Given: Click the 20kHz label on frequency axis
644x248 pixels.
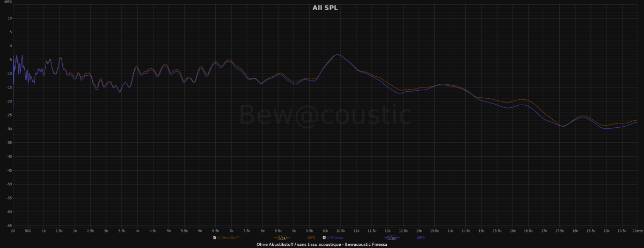Looking at the screenshot, I should pyautogui.click(x=636, y=231).
